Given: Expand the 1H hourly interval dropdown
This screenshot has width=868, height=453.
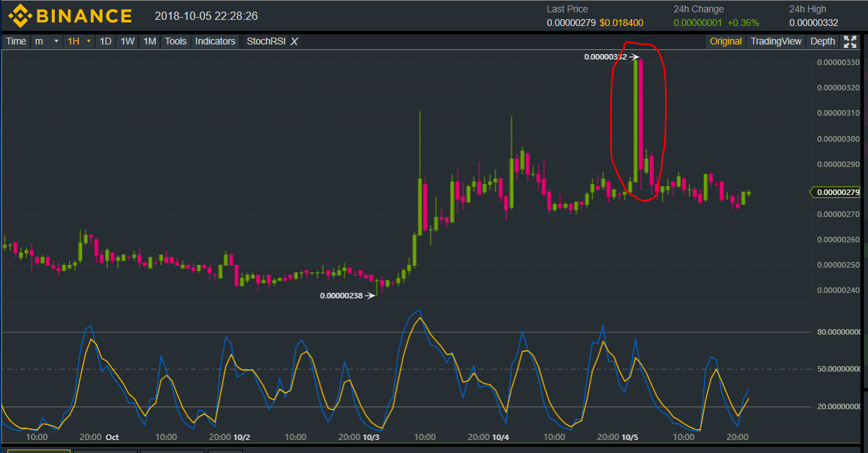Looking at the screenshot, I should (79, 41).
